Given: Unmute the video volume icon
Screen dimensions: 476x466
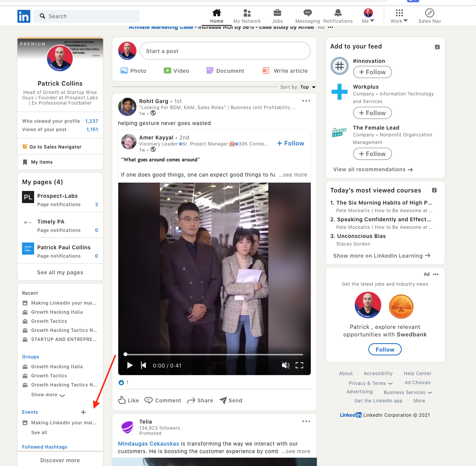Looking at the screenshot, I should click(x=285, y=365).
